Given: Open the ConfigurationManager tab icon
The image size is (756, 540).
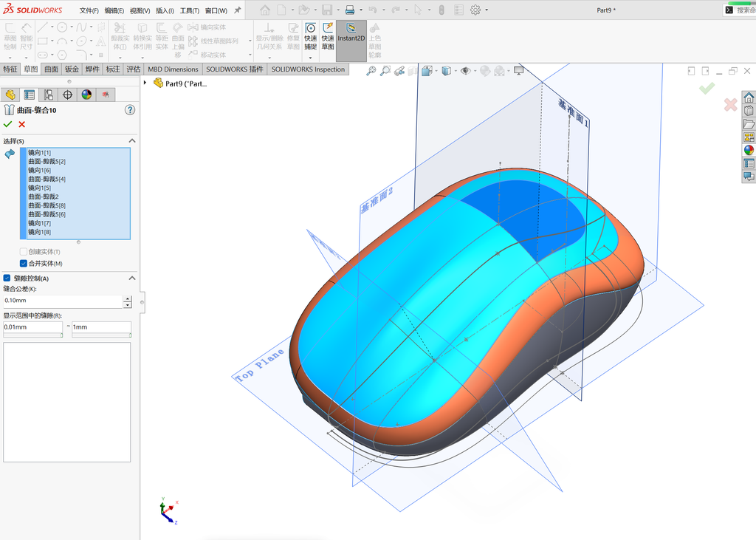Looking at the screenshot, I should (x=48, y=95).
